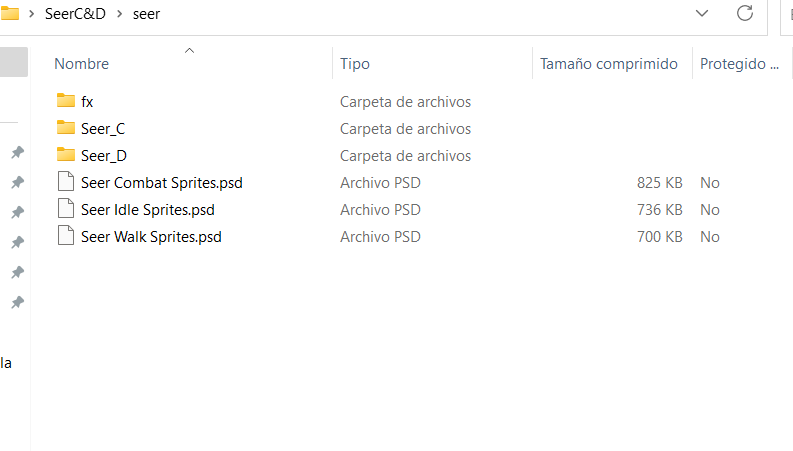793x451 pixels.
Task: Select the Seer_C folder icon
Action: click(66, 127)
